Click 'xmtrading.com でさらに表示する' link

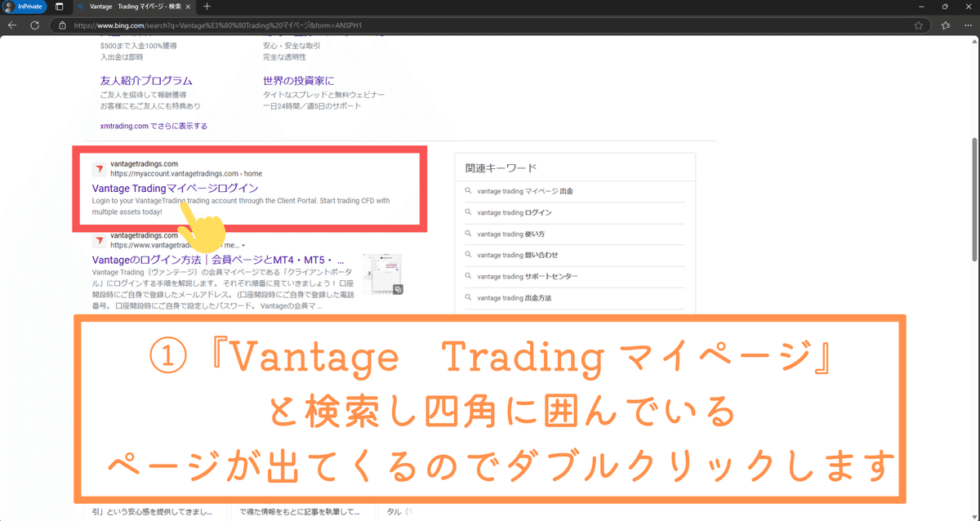click(154, 127)
